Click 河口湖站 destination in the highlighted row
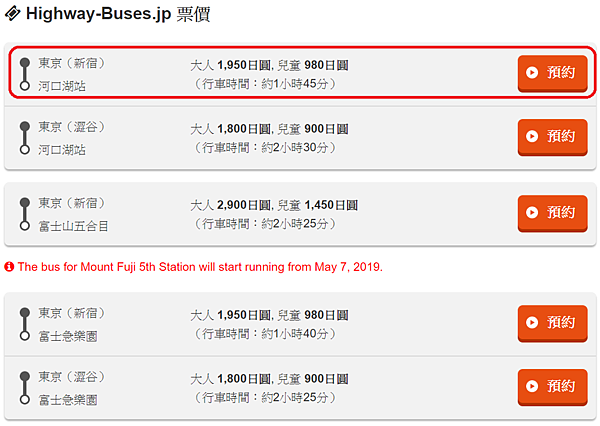Viewport: 600px width, 426px height. (x=62, y=86)
